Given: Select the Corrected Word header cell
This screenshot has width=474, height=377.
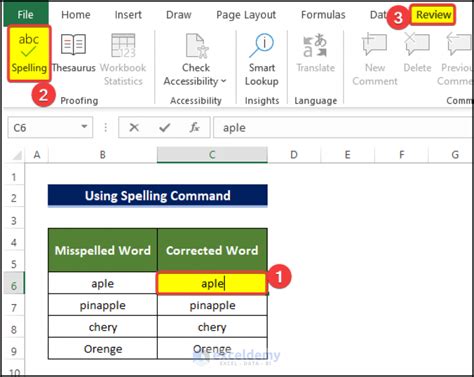Looking at the screenshot, I should pyautogui.click(x=212, y=250).
